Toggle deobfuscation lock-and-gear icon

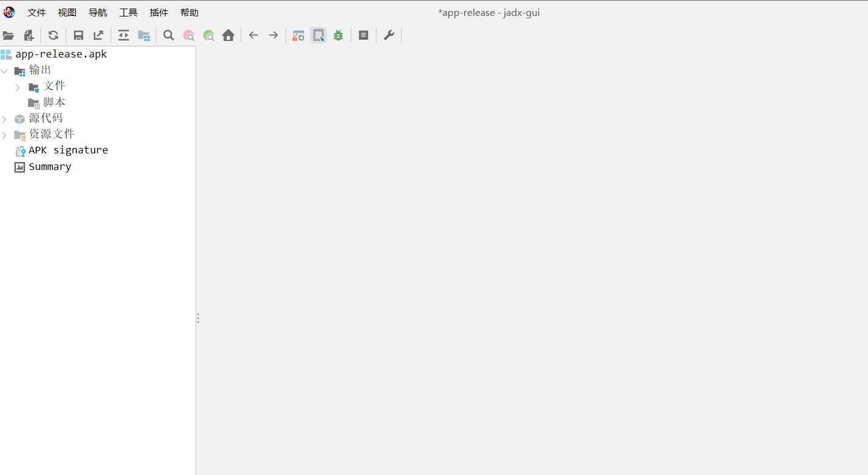(298, 35)
